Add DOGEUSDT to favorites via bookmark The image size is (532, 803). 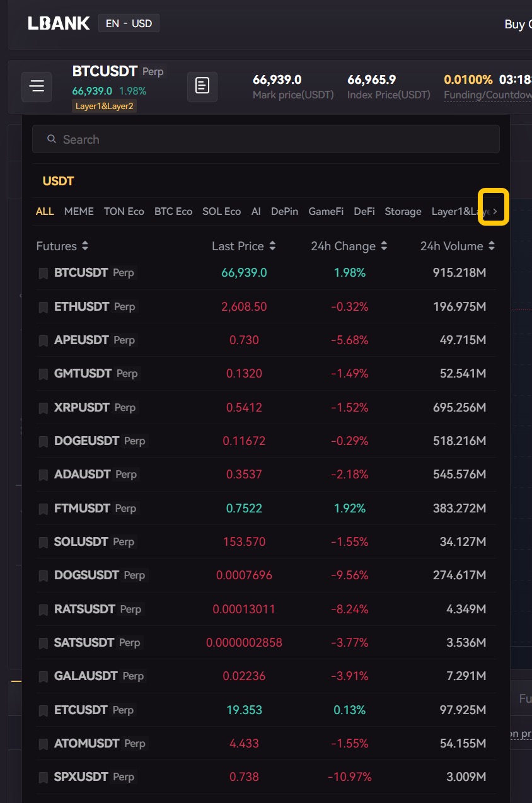[x=43, y=441]
